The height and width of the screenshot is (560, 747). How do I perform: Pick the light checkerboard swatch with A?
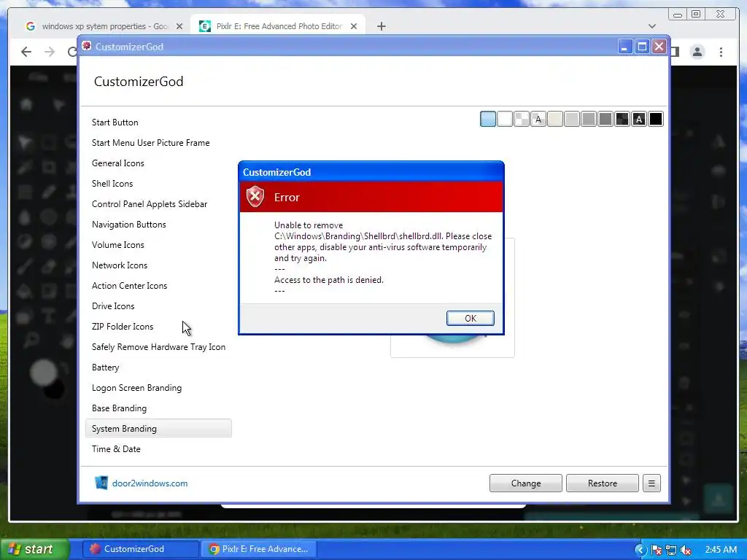coord(538,119)
